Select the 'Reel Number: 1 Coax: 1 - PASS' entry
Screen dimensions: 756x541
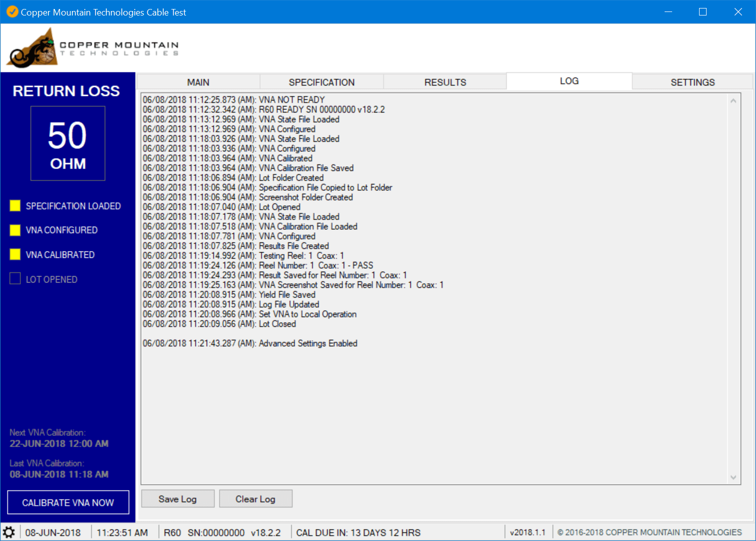click(258, 265)
